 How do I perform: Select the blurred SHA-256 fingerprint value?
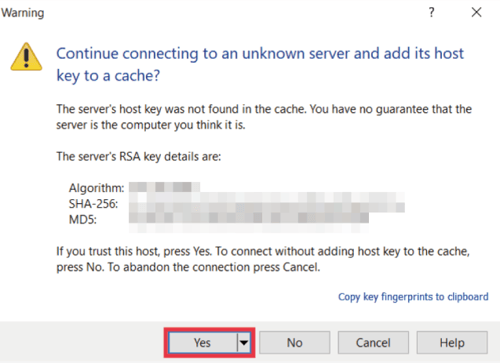click(267, 202)
